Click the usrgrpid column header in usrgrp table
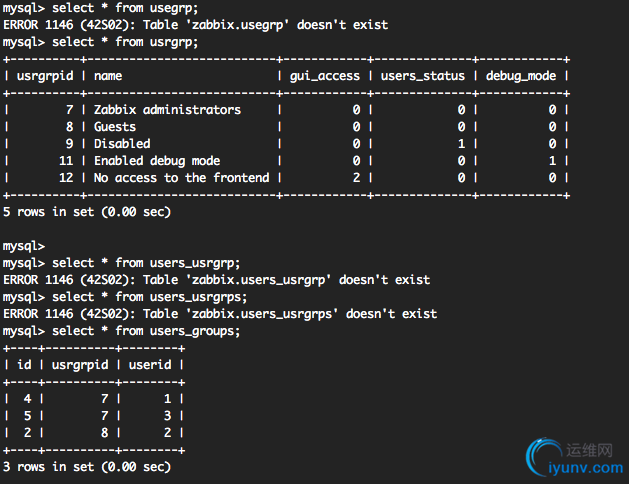 45,76
